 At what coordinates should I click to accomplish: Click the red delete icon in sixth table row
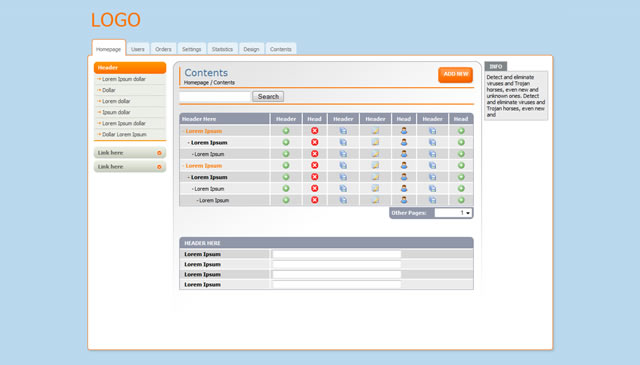click(x=314, y=189)
